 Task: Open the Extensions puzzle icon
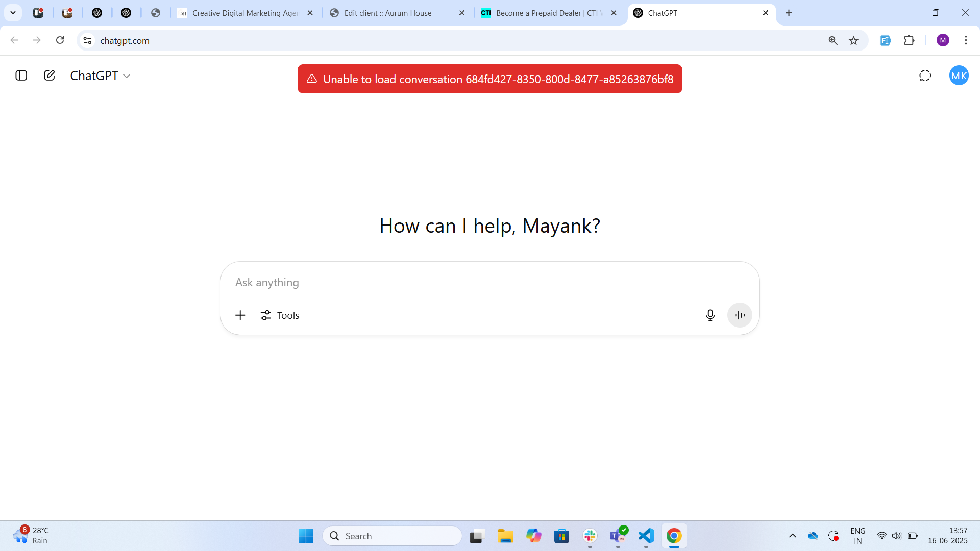[909, 40]
